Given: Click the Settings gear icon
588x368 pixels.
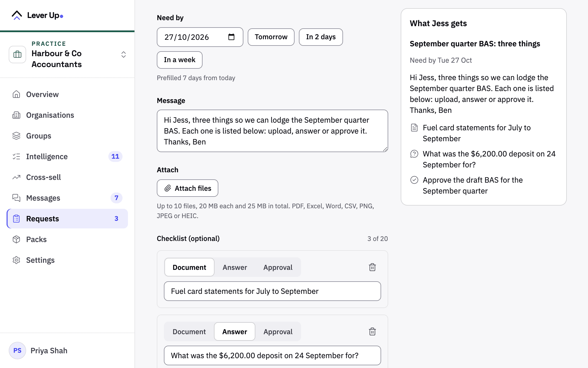Looking at the screenshot, I should (16, 260).
